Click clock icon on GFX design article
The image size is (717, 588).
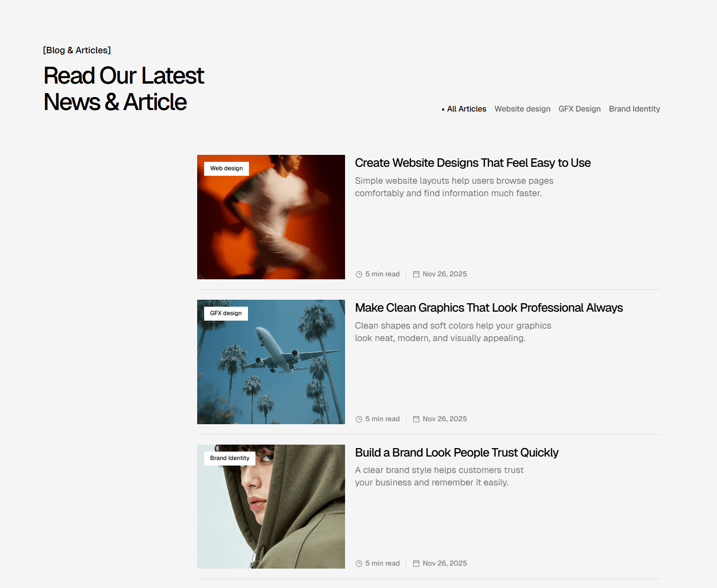[x=358, y=419]
